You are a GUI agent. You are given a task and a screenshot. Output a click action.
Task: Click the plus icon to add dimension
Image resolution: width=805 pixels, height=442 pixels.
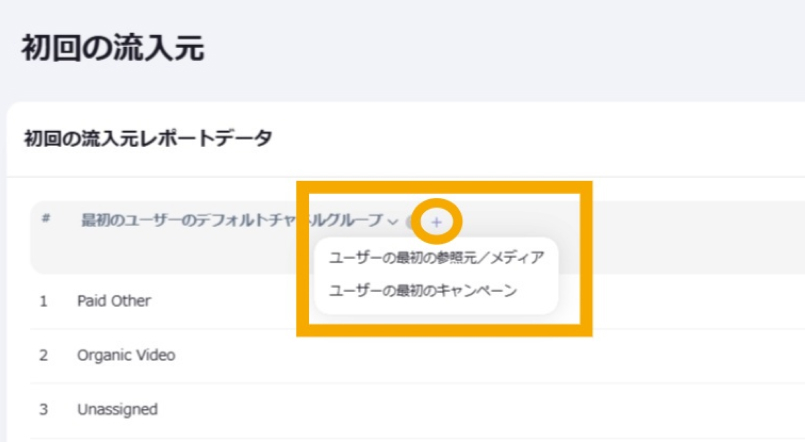pos(436,221)
